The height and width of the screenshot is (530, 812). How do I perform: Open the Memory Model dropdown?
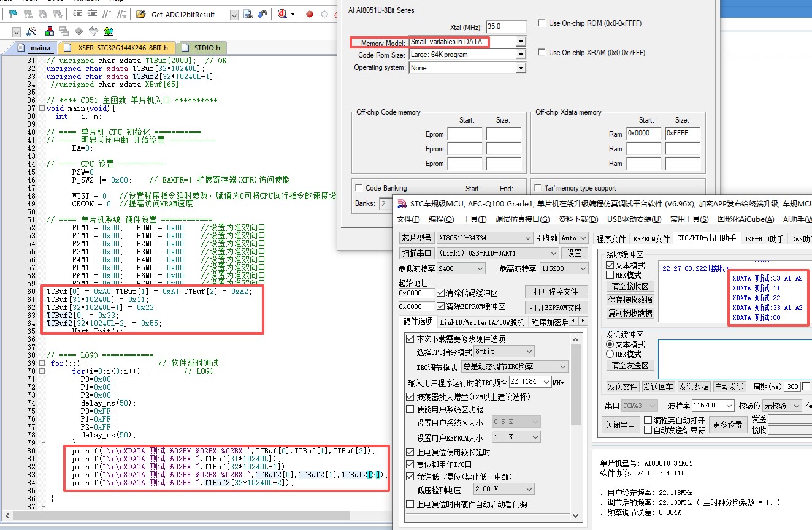(521, 42)
